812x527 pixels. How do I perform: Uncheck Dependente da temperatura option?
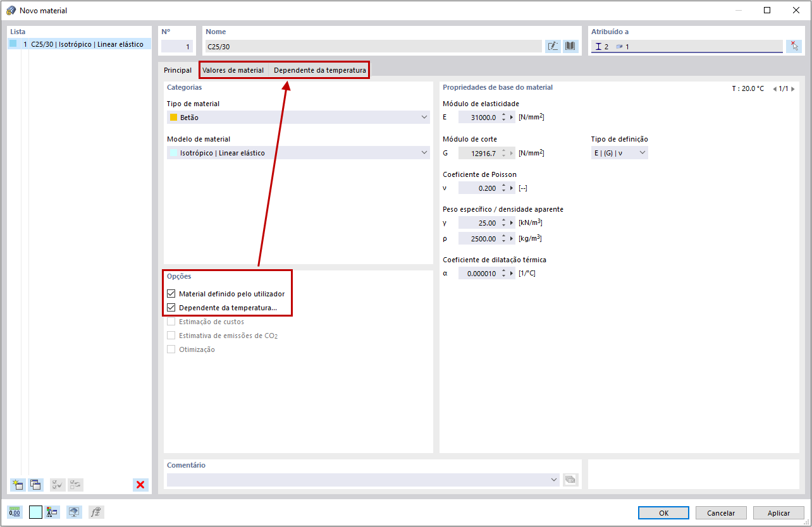pyautogui.click(x=171, y=308)
